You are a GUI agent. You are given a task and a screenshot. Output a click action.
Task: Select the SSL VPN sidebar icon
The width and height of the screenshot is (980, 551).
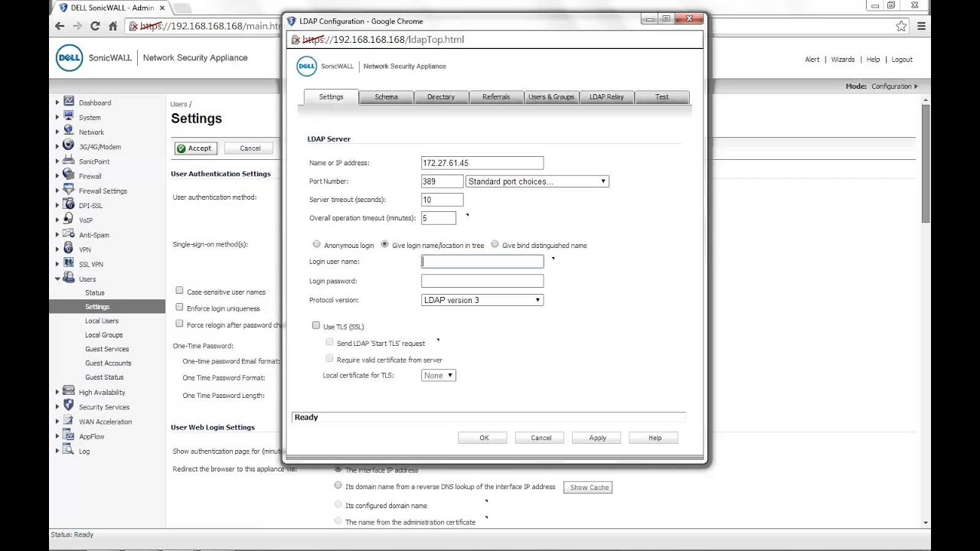[69, 263]
